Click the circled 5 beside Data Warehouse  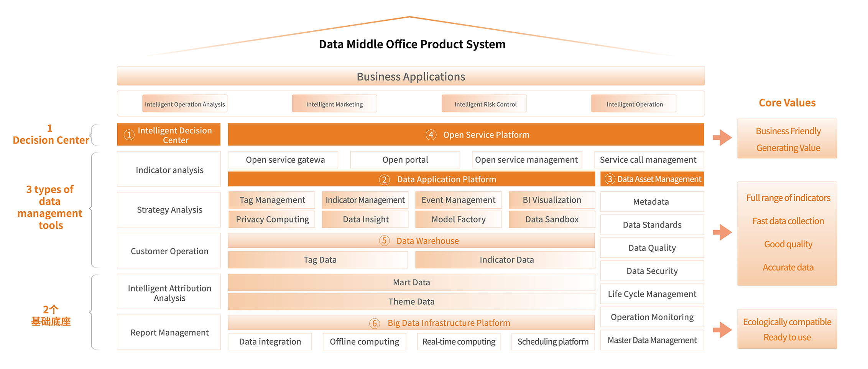(384, 241)
